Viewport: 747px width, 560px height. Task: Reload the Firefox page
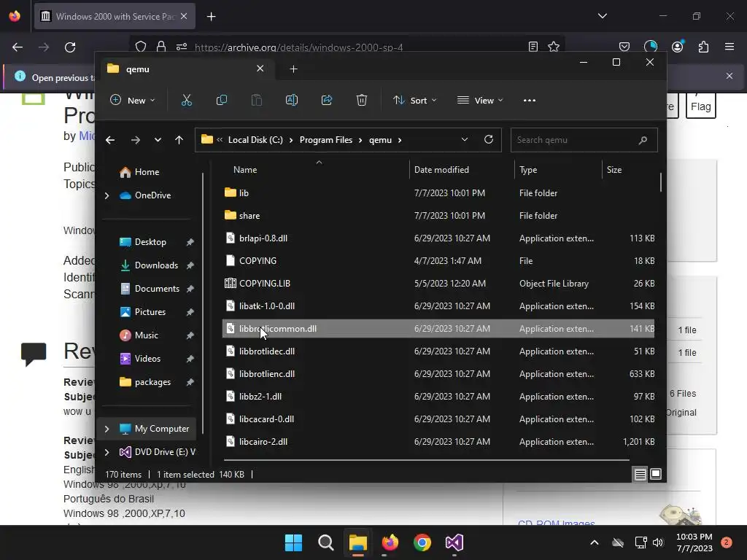(70, 47)
